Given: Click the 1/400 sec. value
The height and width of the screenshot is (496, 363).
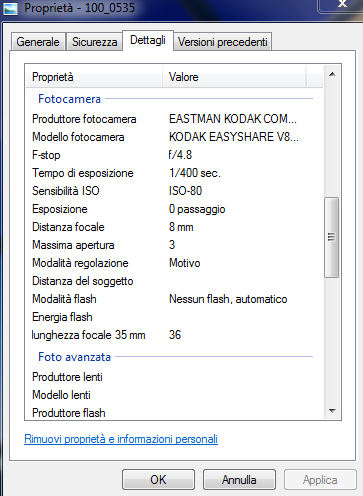Looking at the screenshot, I should [195, 173].
